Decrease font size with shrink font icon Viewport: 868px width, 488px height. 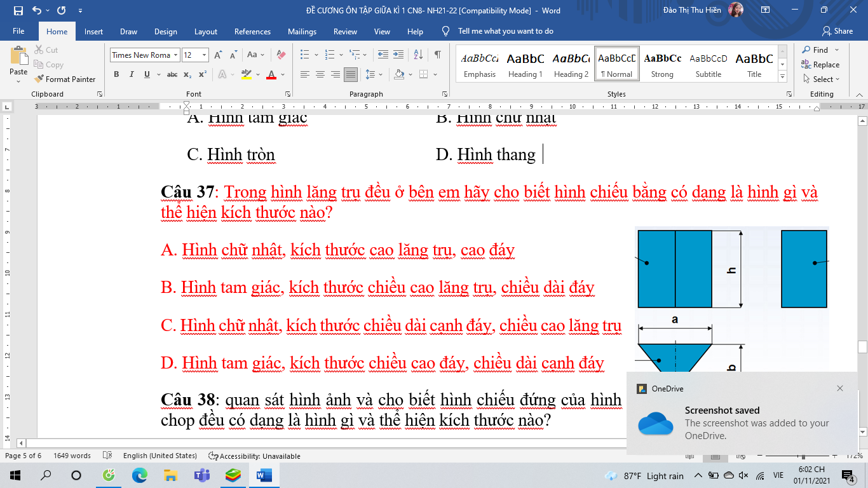tap(233, 55)
